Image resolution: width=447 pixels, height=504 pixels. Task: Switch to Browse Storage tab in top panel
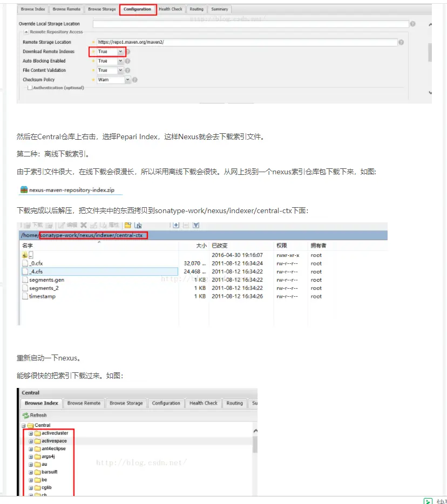pos(102,9)
